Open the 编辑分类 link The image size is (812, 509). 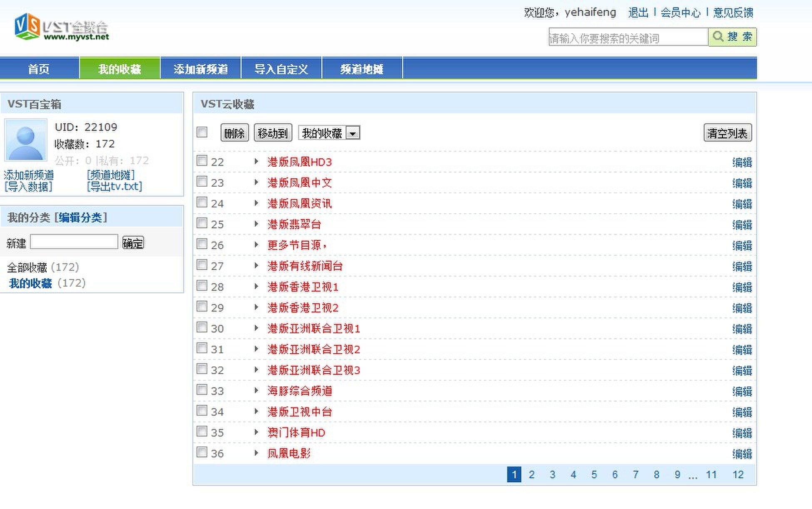coord(80,217)
